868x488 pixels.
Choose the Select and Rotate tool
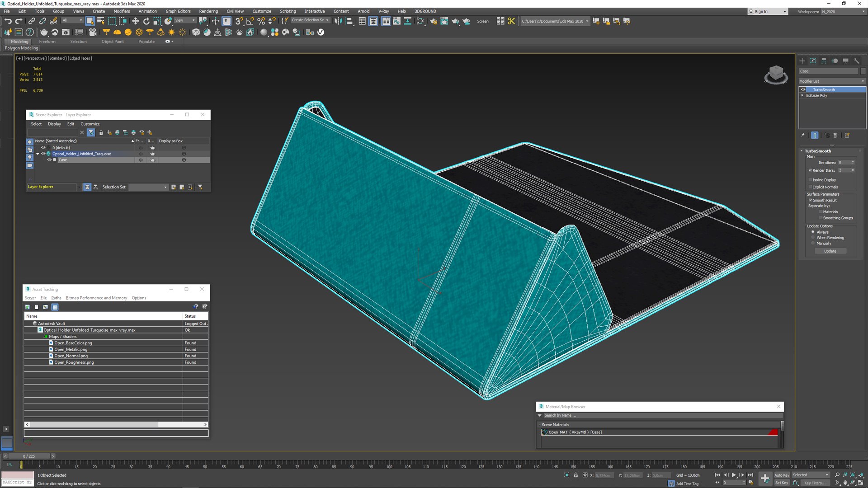click(146, 21)
